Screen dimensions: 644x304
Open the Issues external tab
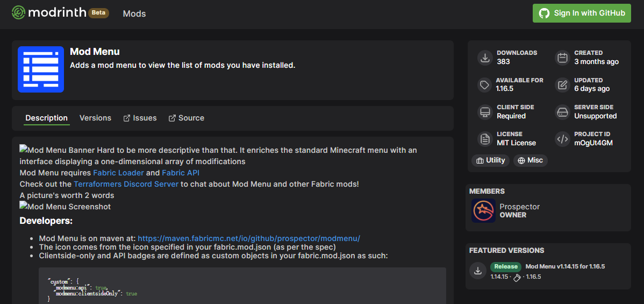pyautogui.click(x=140, y=118)
